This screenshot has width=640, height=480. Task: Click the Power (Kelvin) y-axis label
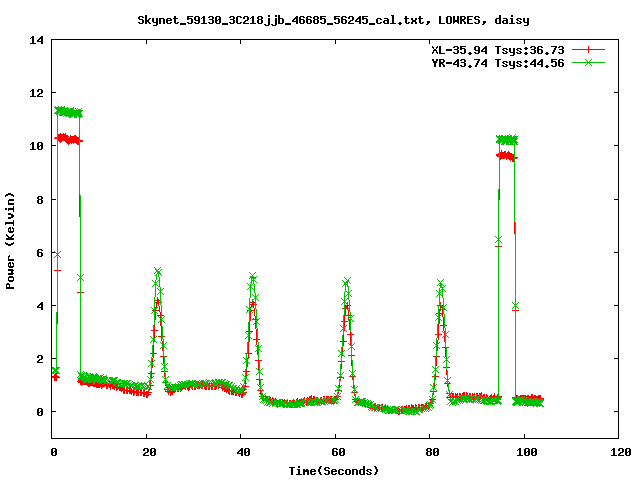click(x=10, y=241)
